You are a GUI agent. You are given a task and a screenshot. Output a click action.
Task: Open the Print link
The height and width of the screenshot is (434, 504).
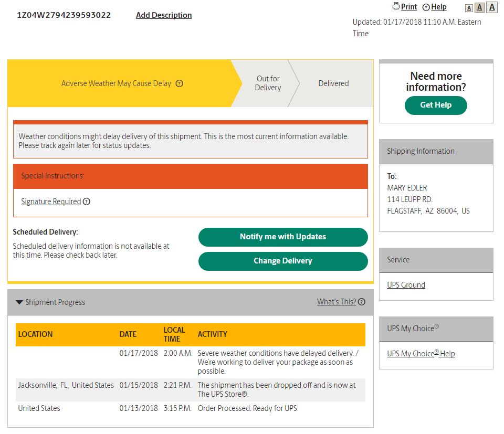click(x=409, y=7)
